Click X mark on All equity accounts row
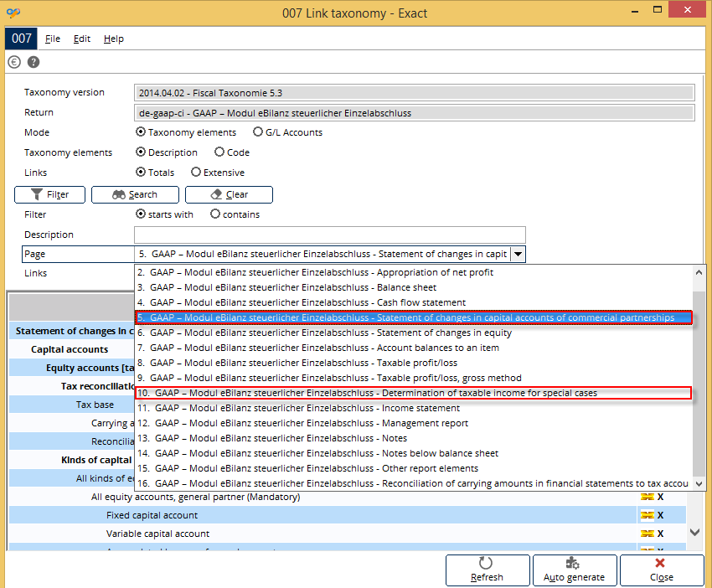 click(x=660, y=497)
